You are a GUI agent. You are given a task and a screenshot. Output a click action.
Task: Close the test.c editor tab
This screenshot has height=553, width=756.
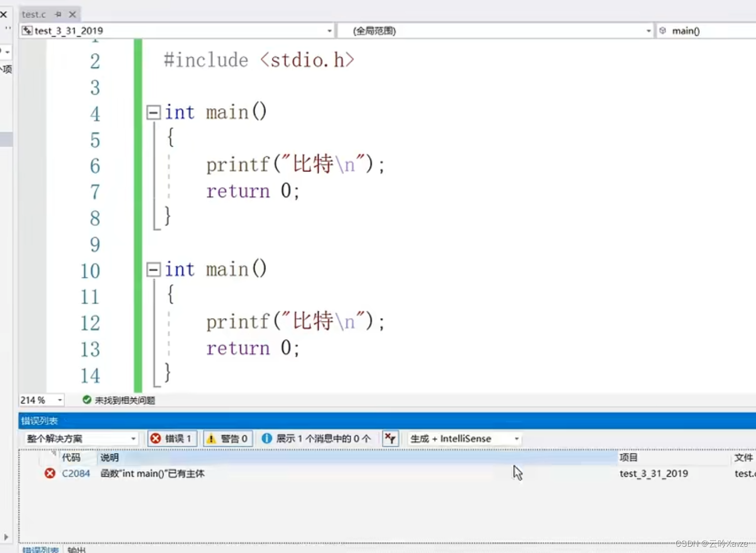click(x=73, y=14)
